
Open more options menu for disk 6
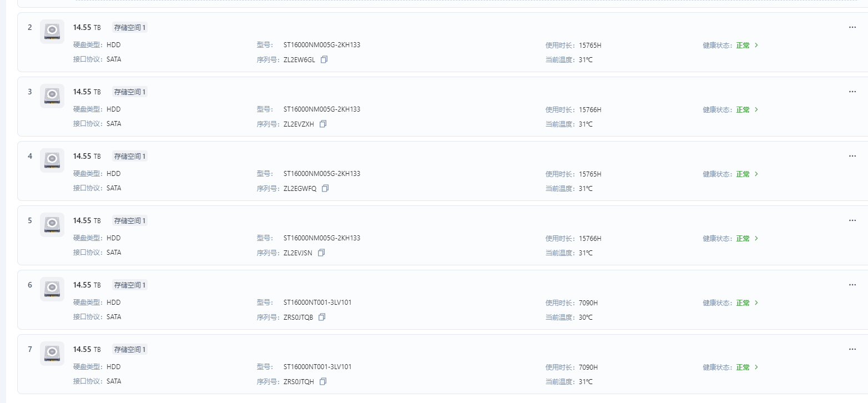(852, 285)
